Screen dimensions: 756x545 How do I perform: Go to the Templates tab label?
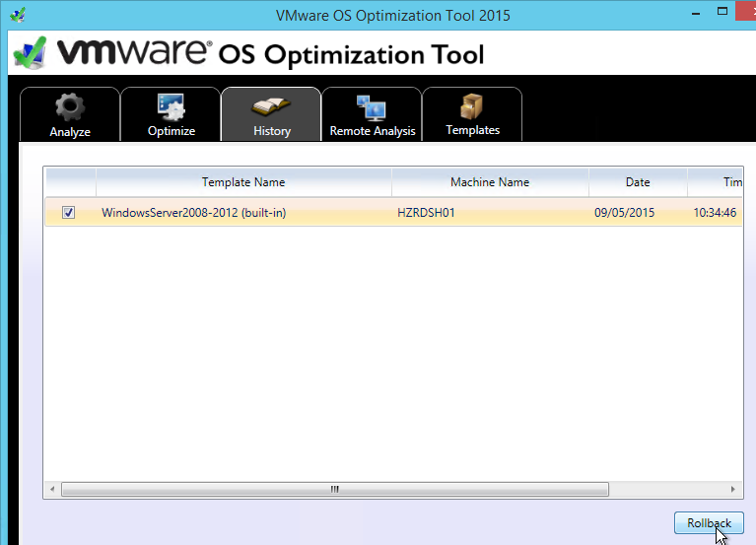(x=472, y=130)
